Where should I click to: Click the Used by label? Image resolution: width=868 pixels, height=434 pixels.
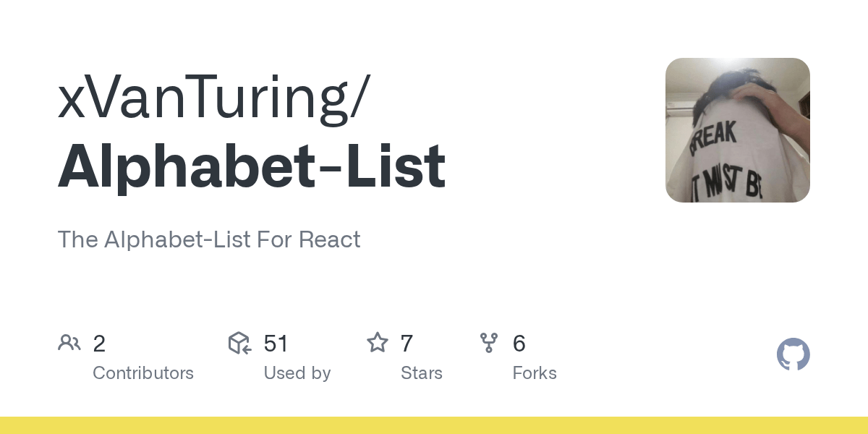297,373
